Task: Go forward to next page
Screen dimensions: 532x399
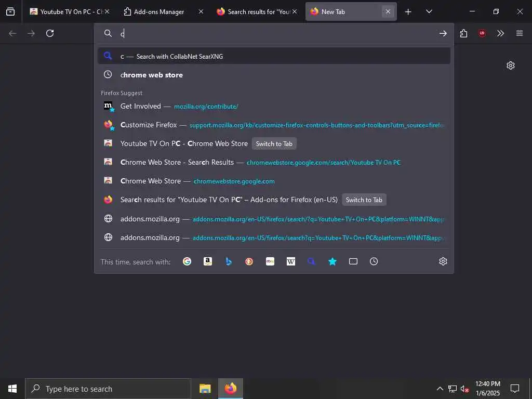Action: pyautogui.click(x=31, y=33)
